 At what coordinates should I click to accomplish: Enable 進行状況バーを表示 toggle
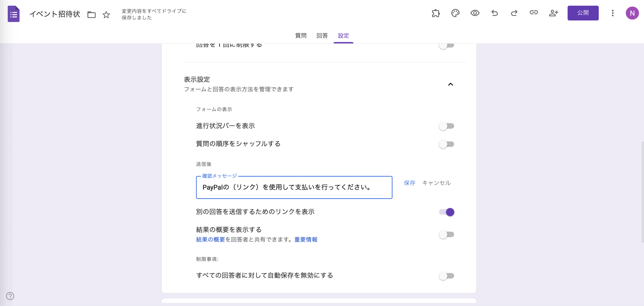[446, 126]
